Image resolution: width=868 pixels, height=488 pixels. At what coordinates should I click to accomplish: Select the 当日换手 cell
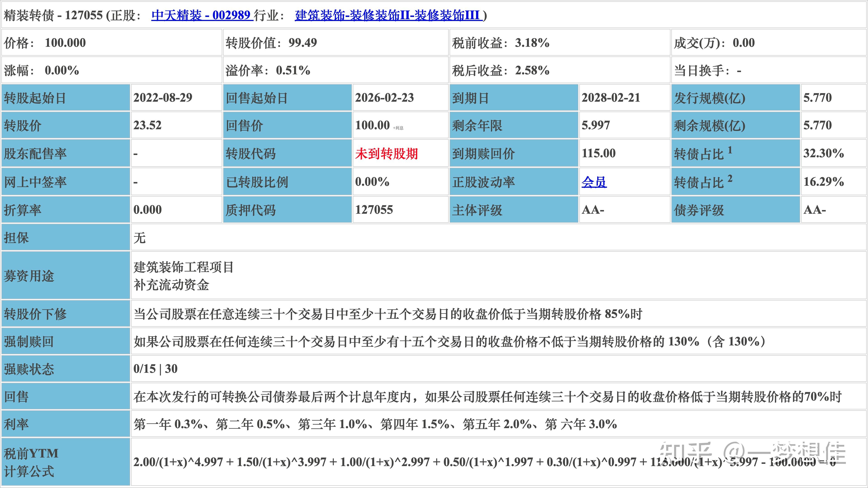click(x=769, y=70)
